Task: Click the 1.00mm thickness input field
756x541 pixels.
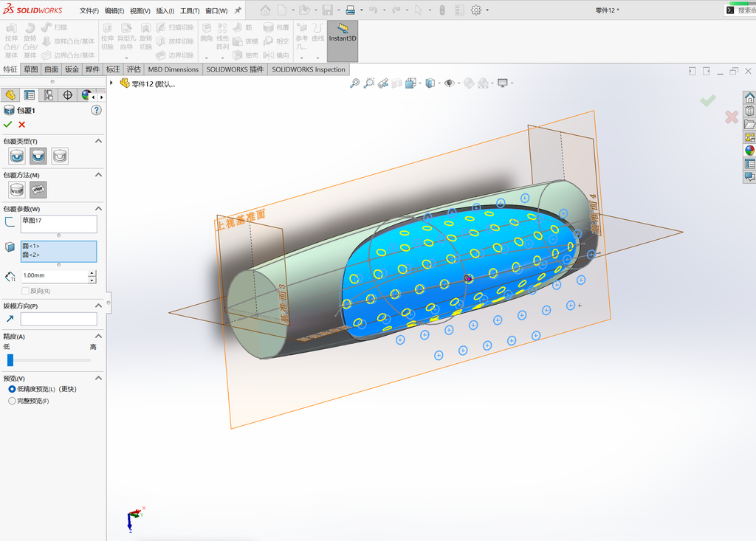Action: 55,276
